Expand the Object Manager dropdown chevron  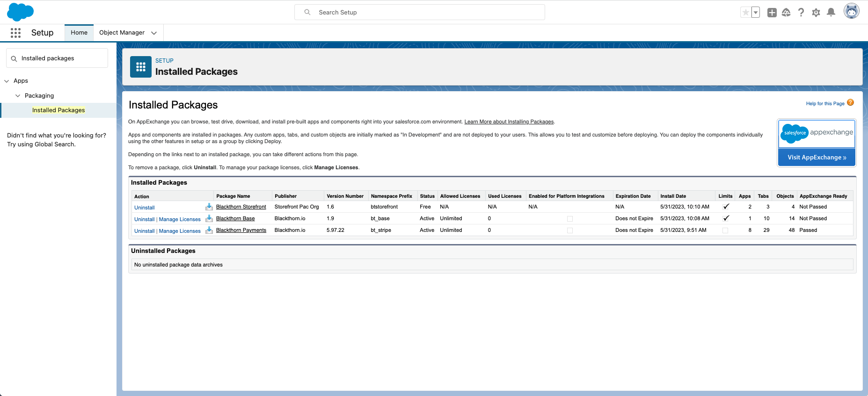[x=154, y=33]
